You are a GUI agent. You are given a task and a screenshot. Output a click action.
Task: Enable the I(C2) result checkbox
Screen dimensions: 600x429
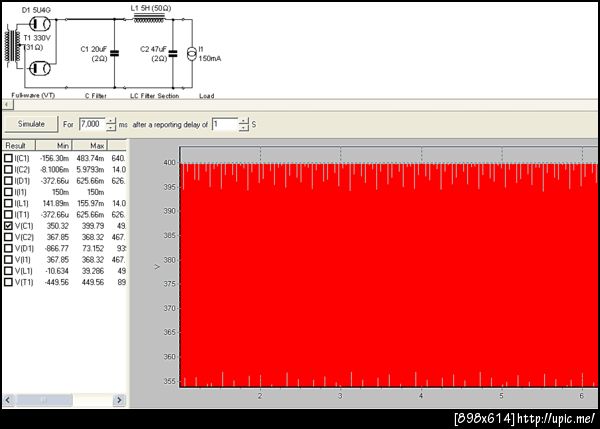(8, 169)
